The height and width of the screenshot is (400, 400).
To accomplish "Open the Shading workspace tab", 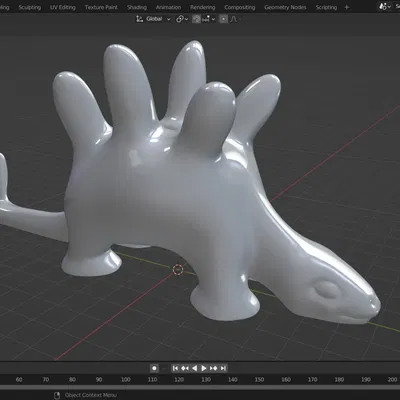I will pos(137,7).
